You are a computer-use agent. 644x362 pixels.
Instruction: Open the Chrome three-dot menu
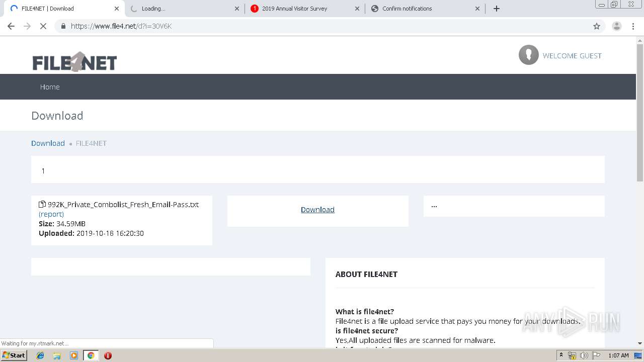tap(633, 26)
